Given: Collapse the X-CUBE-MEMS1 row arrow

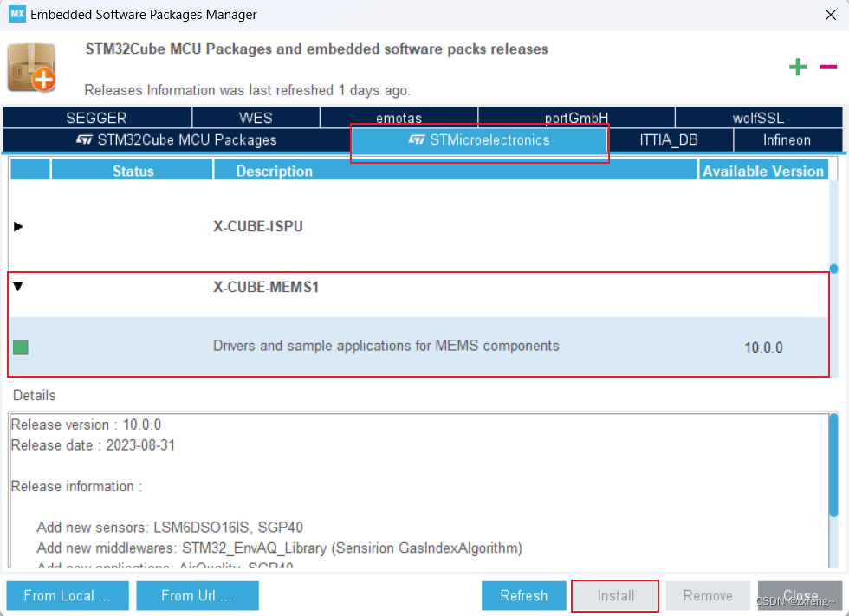Looking at the screenshot, I should click(18, 287).
